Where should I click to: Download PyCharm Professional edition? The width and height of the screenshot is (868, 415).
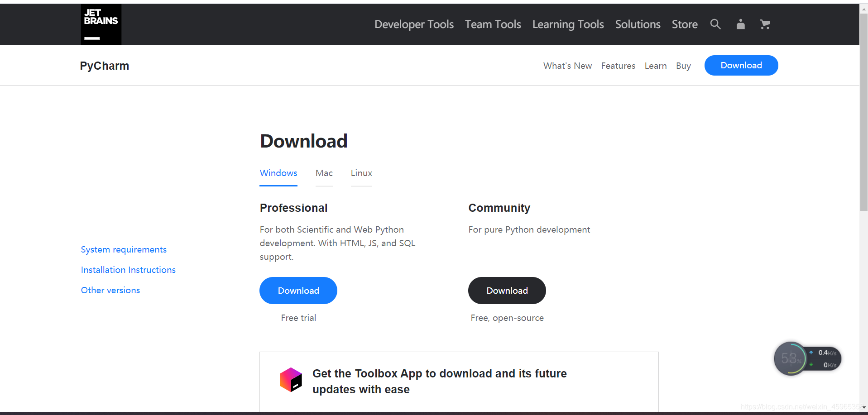coord(298,291)
